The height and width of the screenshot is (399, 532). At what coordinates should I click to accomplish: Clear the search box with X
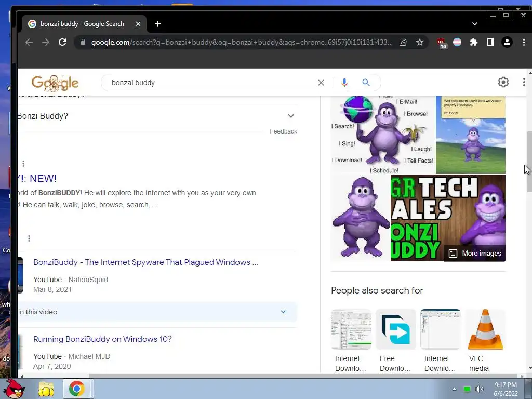click(x=321, y=83)
